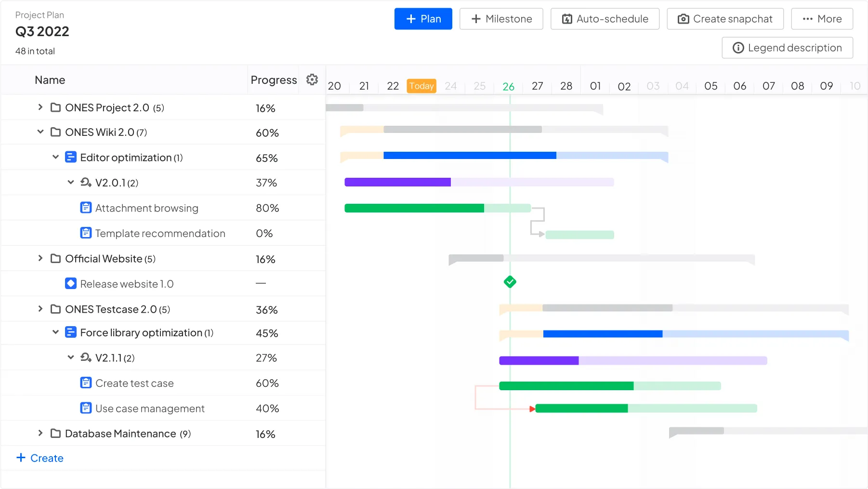
Task: Click the green milestone diamond marker
Action: pyautogui.click(x=510, y=282)
